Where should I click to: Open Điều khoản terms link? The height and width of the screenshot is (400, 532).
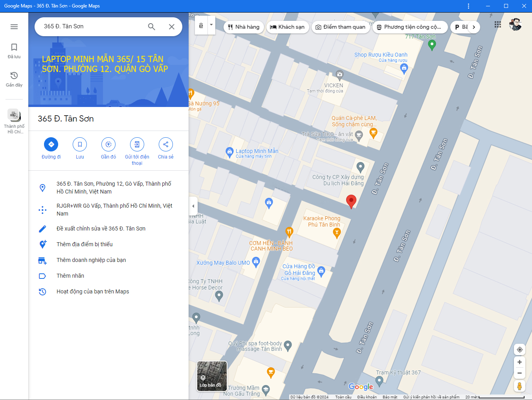point(367,397)
